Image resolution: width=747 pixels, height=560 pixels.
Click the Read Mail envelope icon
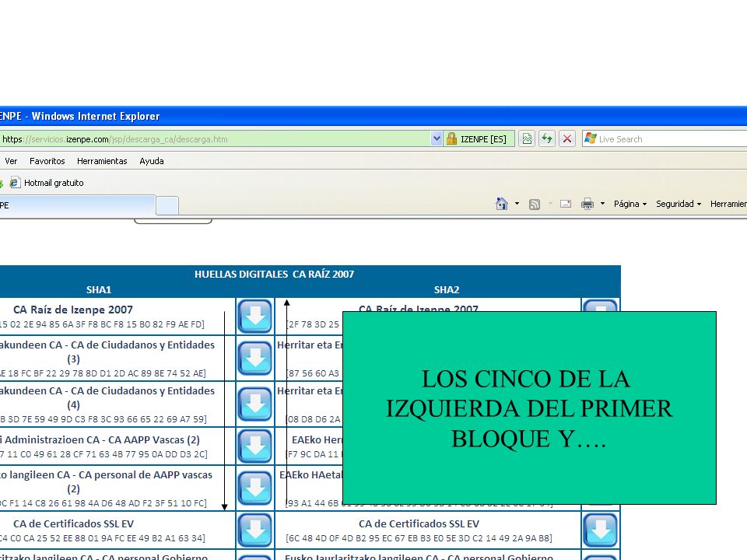566,204
